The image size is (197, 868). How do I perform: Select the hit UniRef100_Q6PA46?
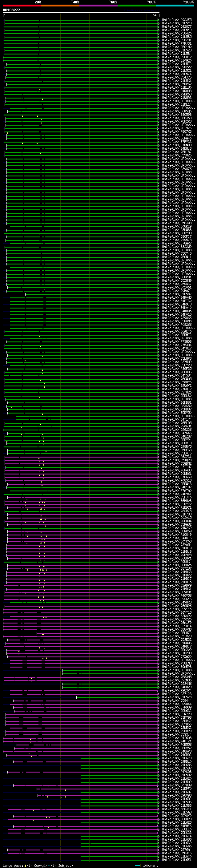[x=177, y=139]
